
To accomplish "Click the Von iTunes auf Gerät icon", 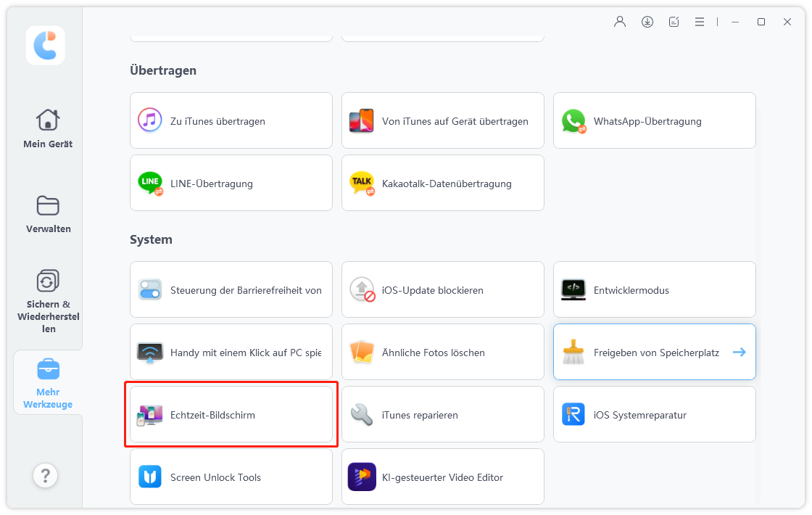I will click(362, 120).
